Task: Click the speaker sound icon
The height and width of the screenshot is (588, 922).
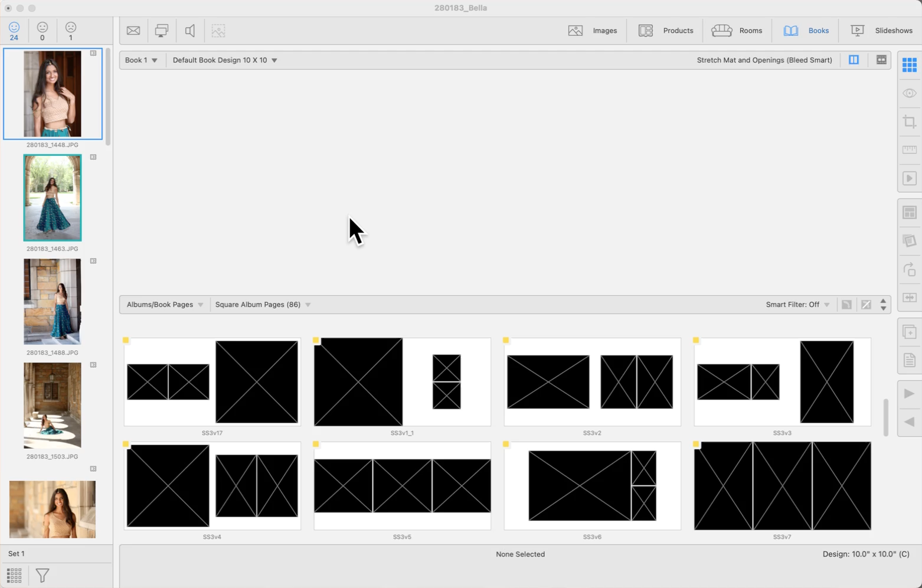Action: click(190, 31)
